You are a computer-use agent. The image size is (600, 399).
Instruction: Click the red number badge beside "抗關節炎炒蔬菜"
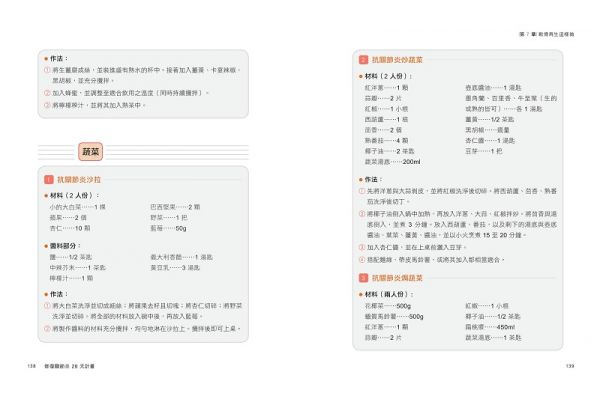pos(363,60)
